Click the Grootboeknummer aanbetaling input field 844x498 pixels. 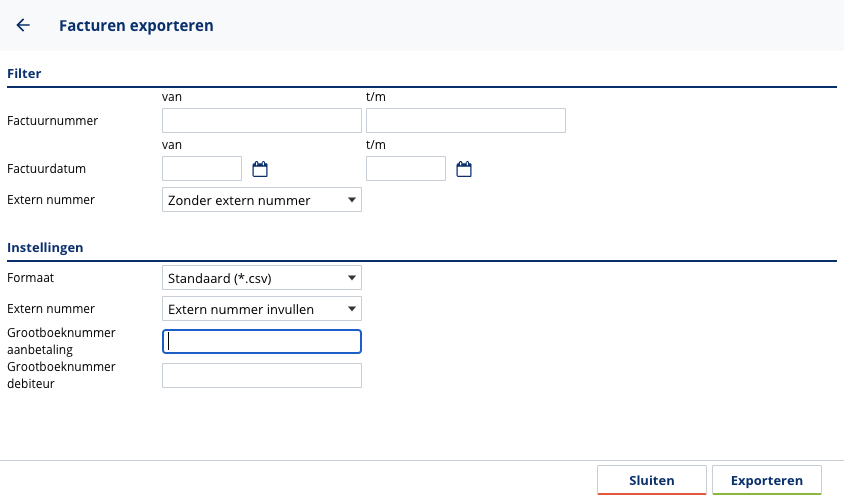pos(261,342)
